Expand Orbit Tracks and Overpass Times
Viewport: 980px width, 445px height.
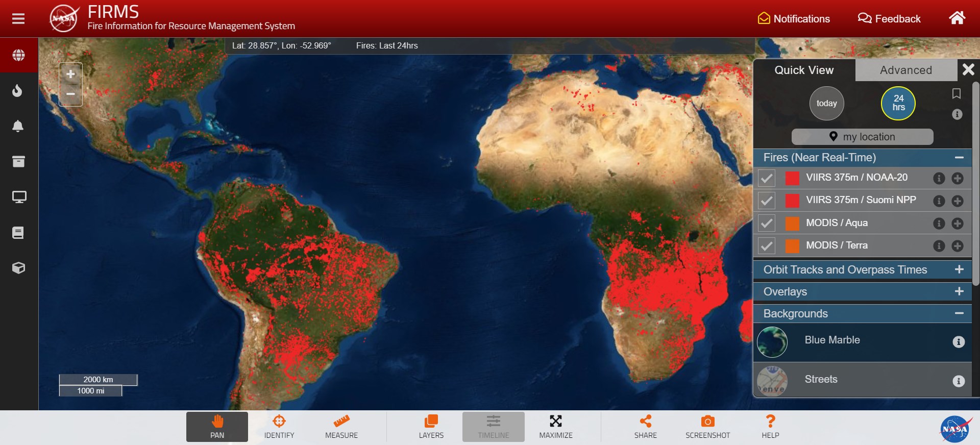point(959,269)
